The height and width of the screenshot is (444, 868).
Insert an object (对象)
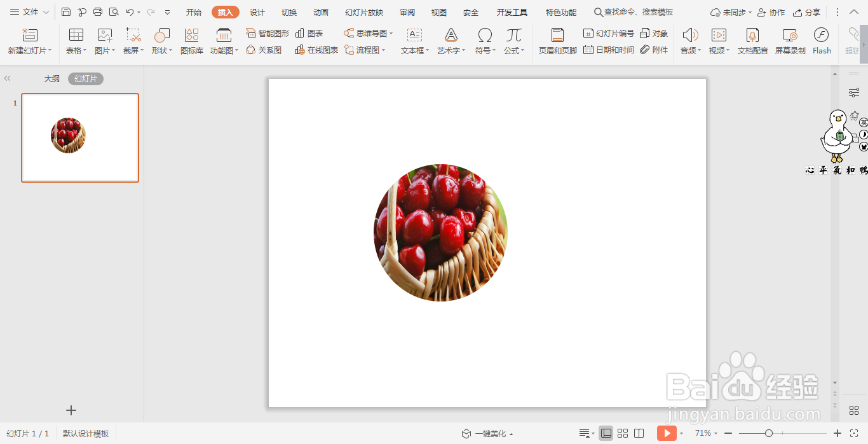654,33
